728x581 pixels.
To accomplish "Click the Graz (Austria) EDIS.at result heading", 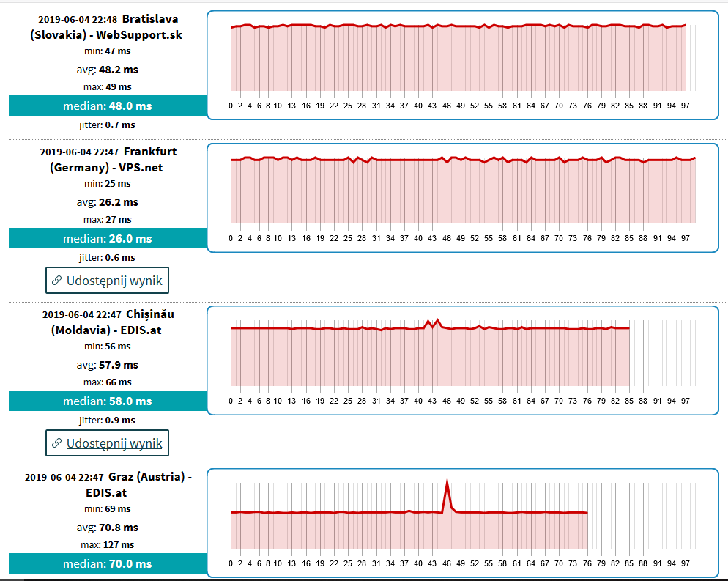I will click(x=107, y=484).
